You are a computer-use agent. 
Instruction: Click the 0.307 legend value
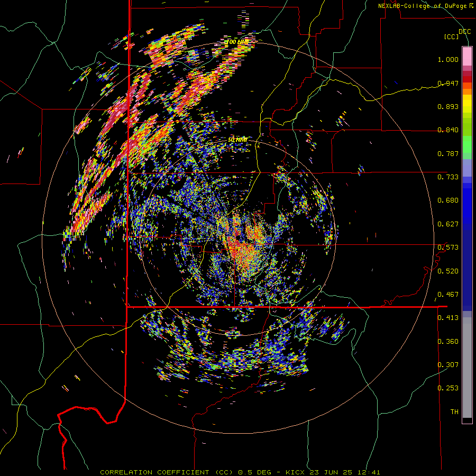tap(448, 365)
